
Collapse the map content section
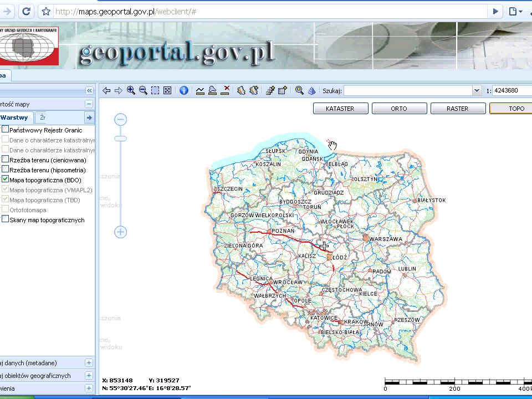(x=89, y=104)
